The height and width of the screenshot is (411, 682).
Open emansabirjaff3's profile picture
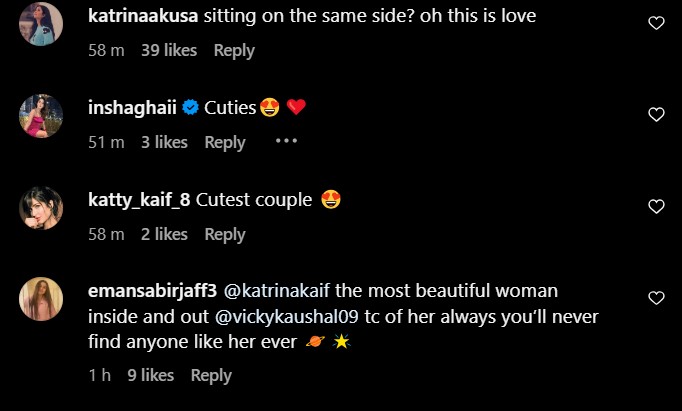coord(42,300)
